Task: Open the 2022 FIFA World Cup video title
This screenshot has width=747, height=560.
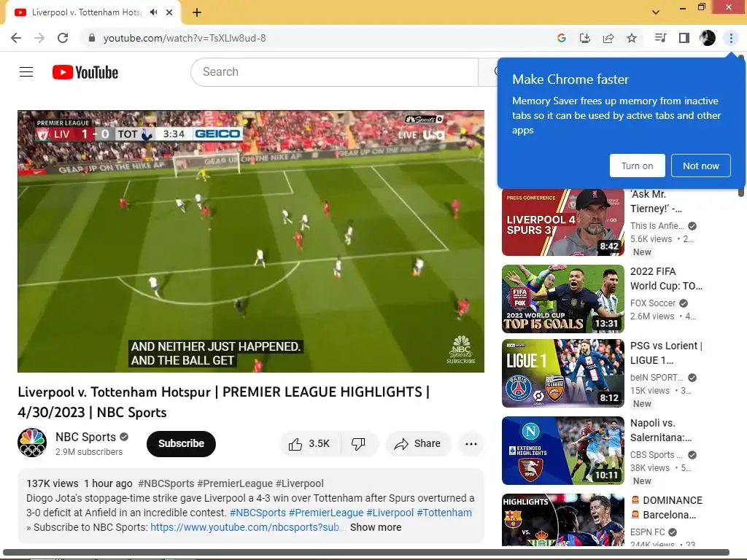Action: pyautogui.click(x=666, y=279)
